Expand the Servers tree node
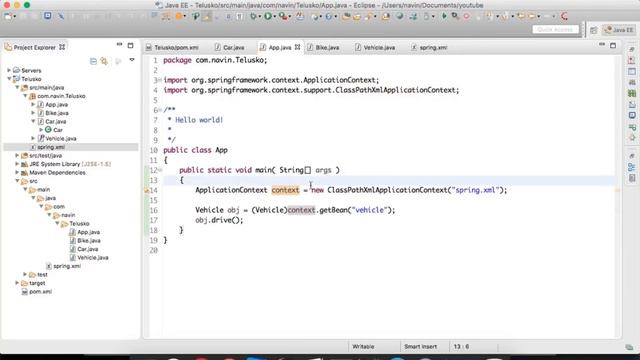Image resolution: width=640 pixels, height=360 pixels. tap(9, 70)
